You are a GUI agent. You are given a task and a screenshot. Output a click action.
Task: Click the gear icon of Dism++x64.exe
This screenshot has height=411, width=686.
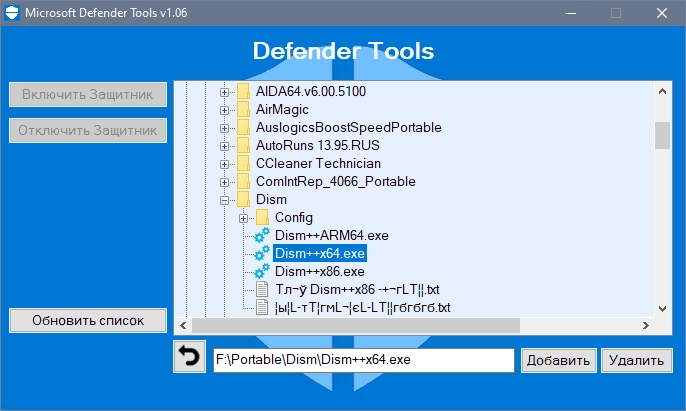[262, 253]
